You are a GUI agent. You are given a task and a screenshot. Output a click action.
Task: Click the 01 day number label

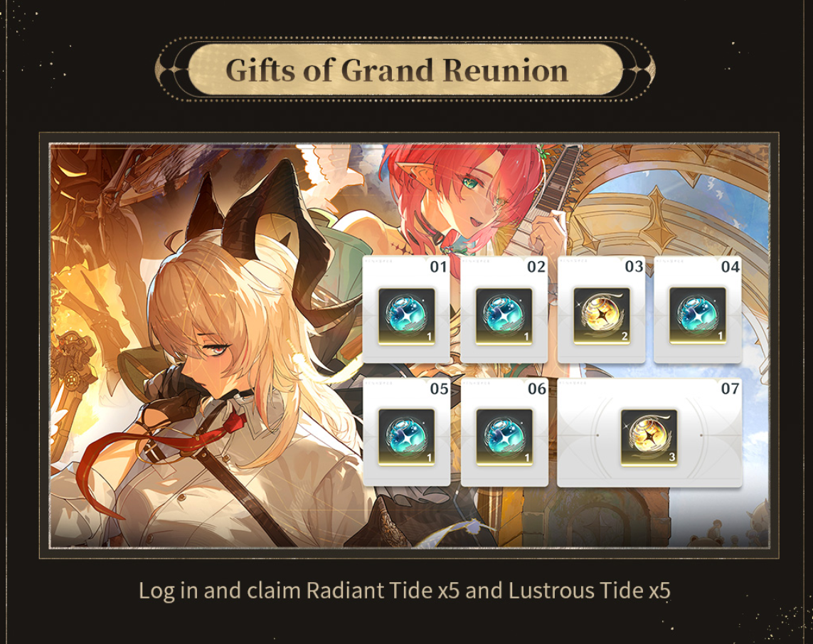coord(438,267)
